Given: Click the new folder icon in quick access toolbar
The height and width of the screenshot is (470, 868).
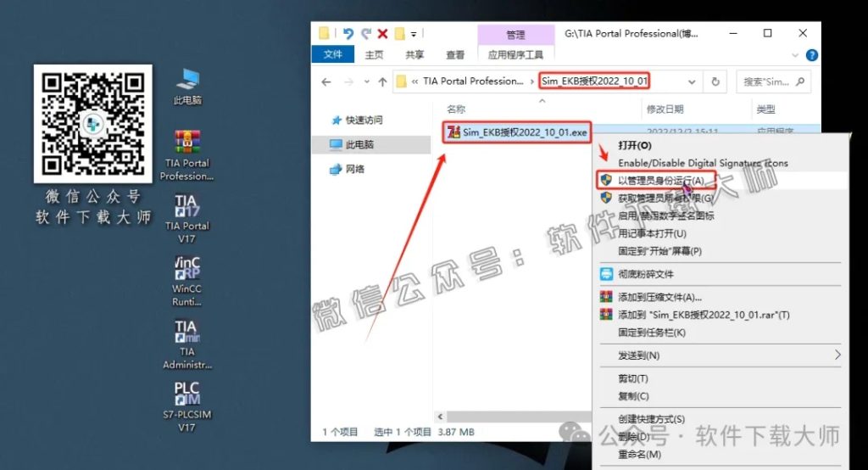Looking at the screenshot, I should coord(400,34).
